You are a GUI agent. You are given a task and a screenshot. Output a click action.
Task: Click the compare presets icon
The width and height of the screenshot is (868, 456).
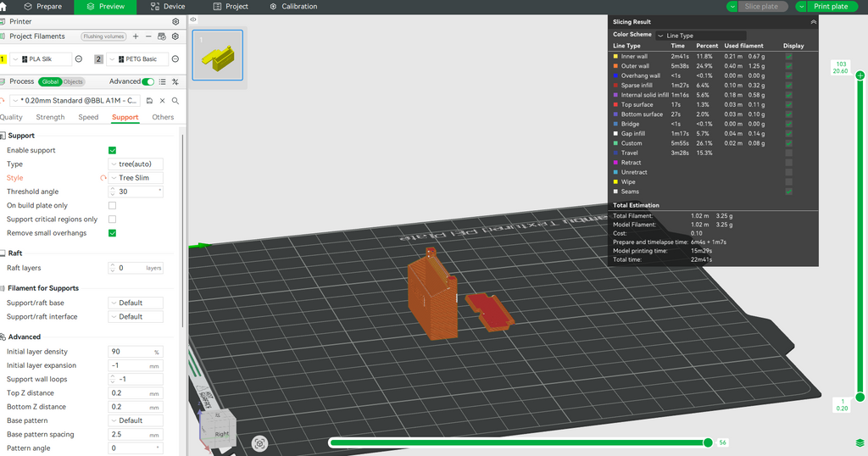click(x=175, y=81)
